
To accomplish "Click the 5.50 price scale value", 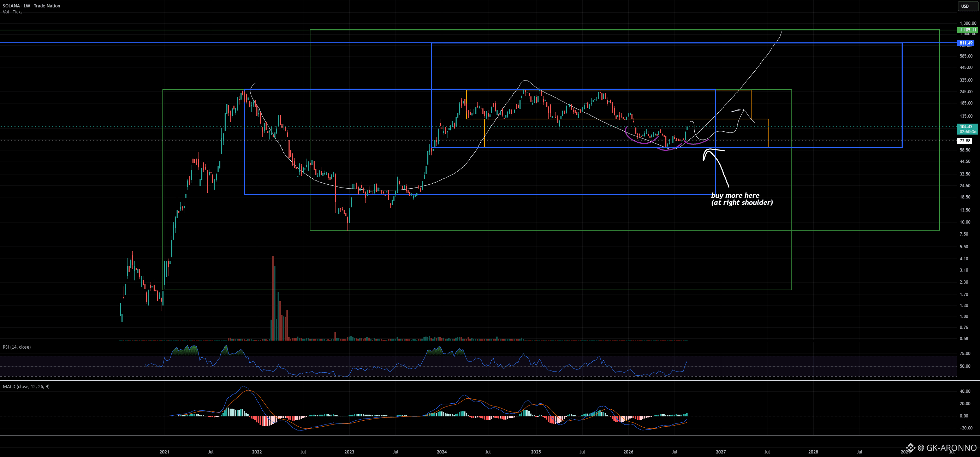I will tap(964, 247).
